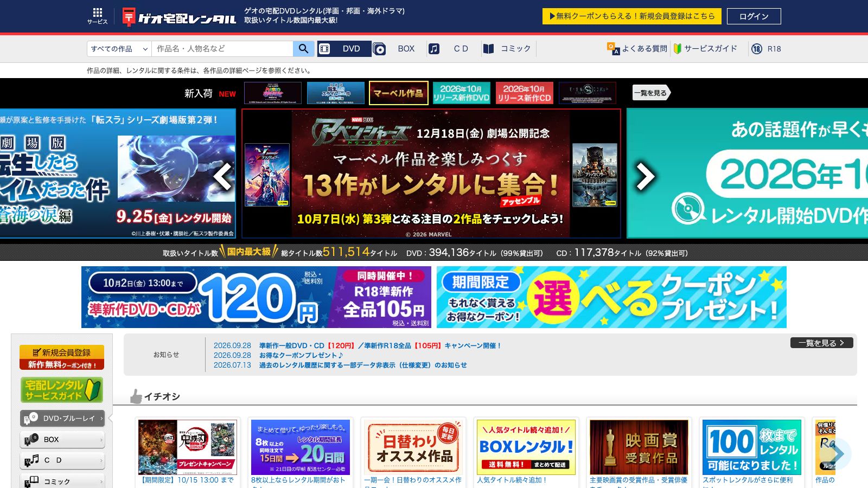This screenshot has width=868, height=488.
Task: Click 【期間限定】10/15 13:00 まで caption
Action: [x=187, y=480]
